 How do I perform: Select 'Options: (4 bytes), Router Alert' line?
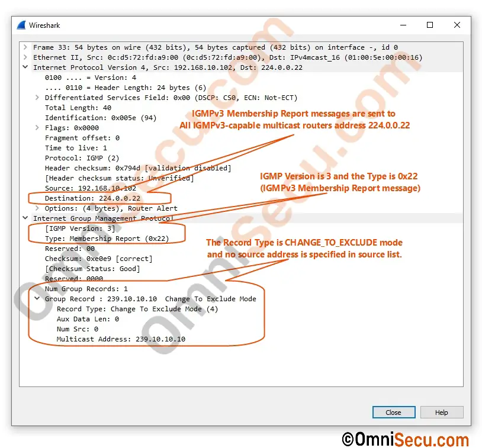point(111,208)
